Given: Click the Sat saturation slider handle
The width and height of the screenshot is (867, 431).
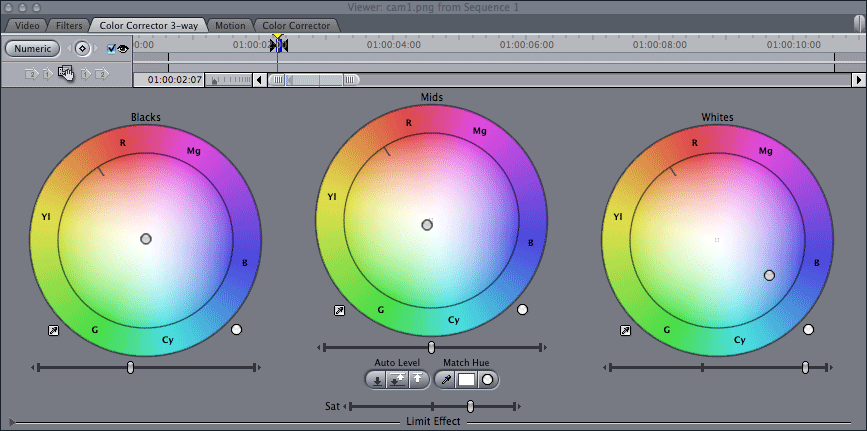Looking at the screenshot, I should pos(470,407).
